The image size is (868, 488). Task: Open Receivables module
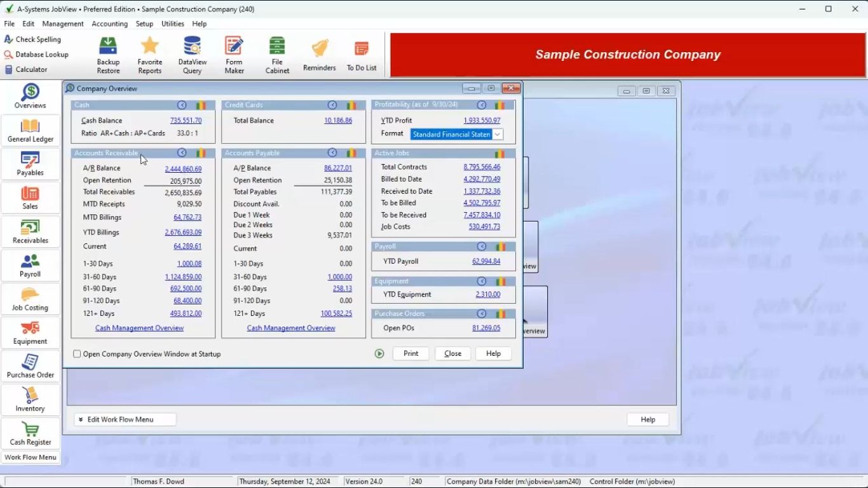tap(31, 231)
